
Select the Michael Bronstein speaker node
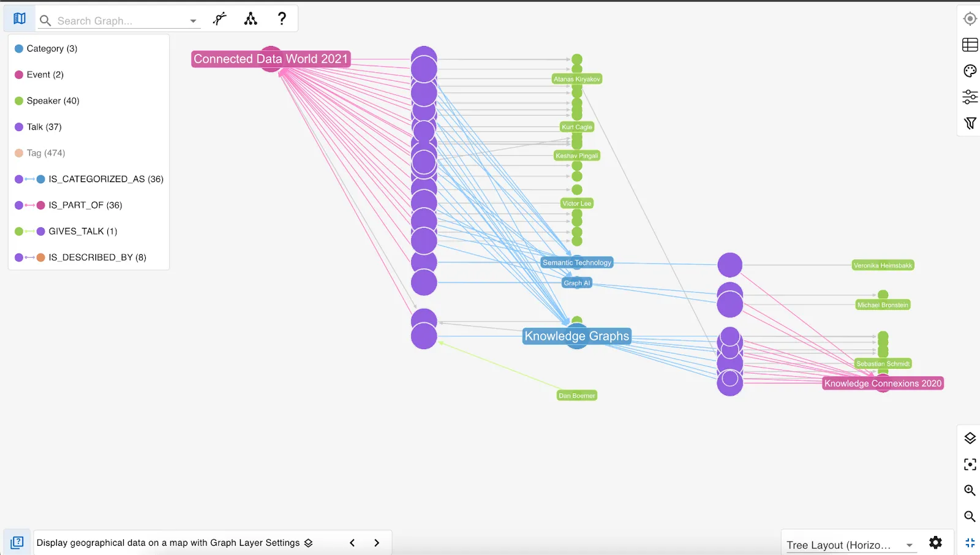tap(883, 304)
